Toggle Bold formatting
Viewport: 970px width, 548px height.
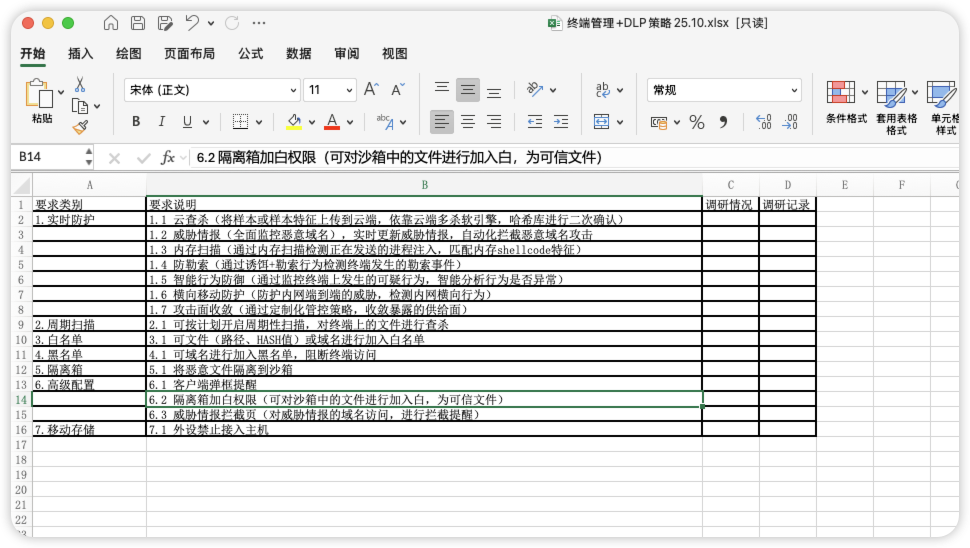pyautogui.click(x=136, y=122)
